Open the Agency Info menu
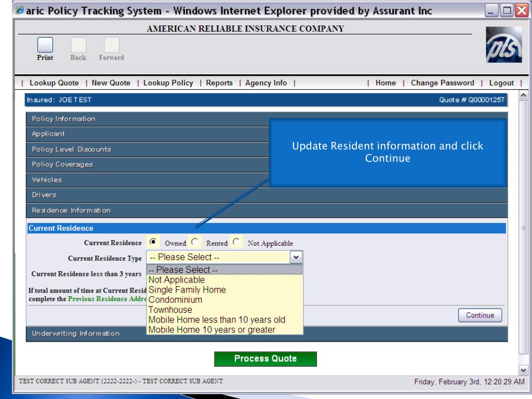Image resolution: width=532 pixels, height=399 pixels. click(x=266, y=83)
